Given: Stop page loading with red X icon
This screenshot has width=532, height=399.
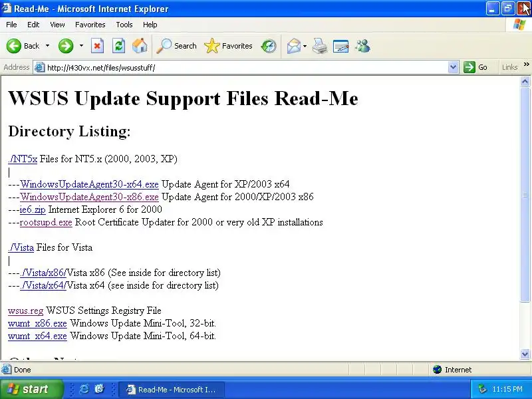Looking at the screenshot, I should click(97, 46).
